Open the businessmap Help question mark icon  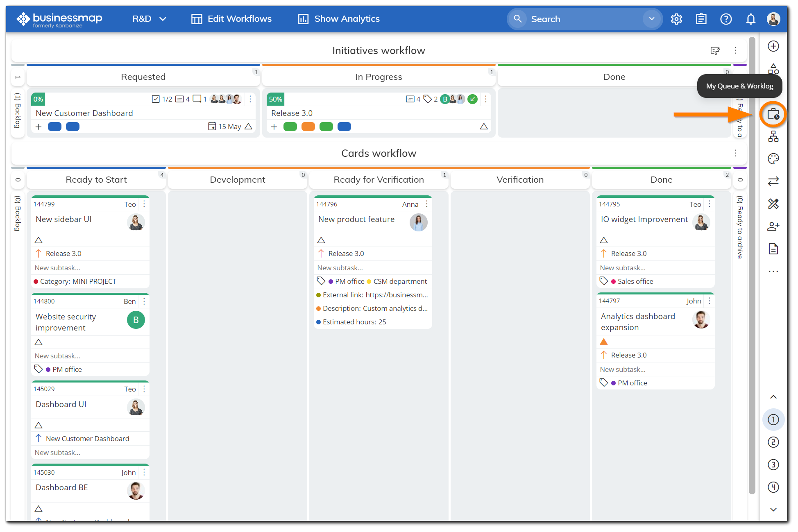726,19
